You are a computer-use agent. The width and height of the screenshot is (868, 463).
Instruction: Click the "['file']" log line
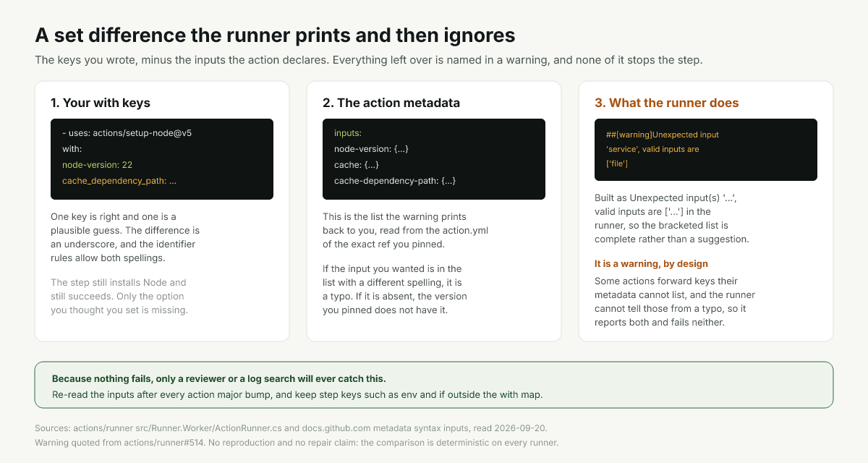pyautogui.click(x=617, y=163)
